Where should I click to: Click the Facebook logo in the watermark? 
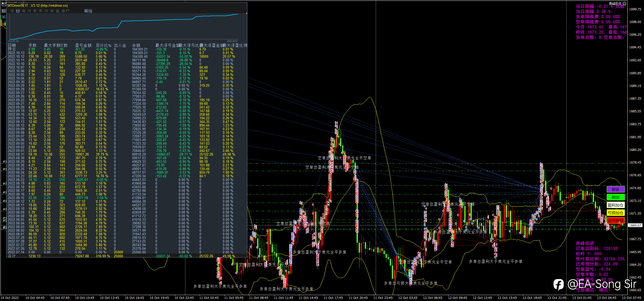click(x=559, y=285)
